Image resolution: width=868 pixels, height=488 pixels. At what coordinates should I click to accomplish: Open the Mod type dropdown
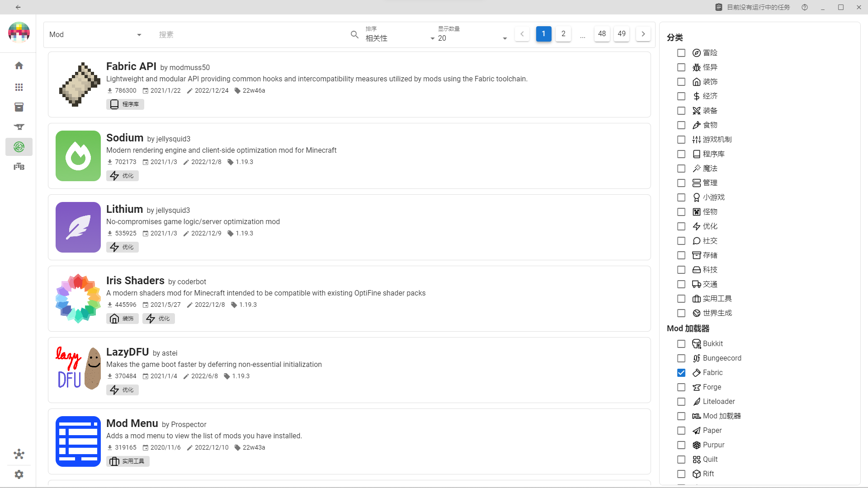95,35
